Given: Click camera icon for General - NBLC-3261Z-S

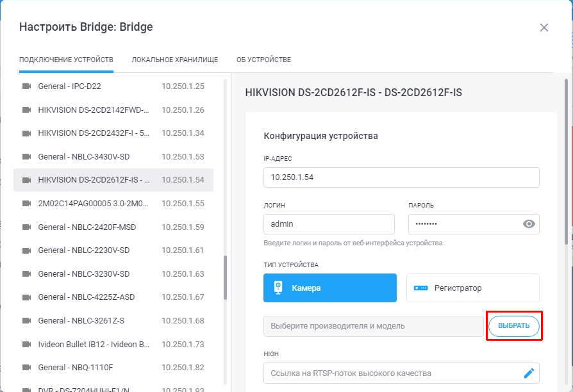Looking at the screenshot, I should tap(27, 321).
